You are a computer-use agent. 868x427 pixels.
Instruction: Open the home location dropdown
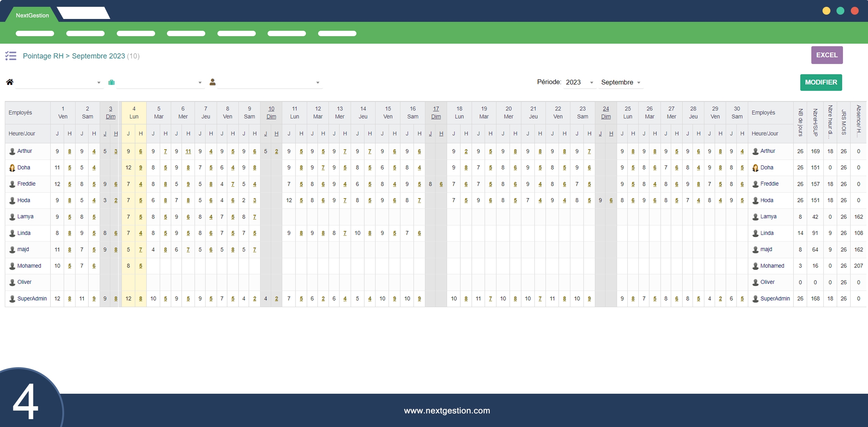[x=59, y=83]
